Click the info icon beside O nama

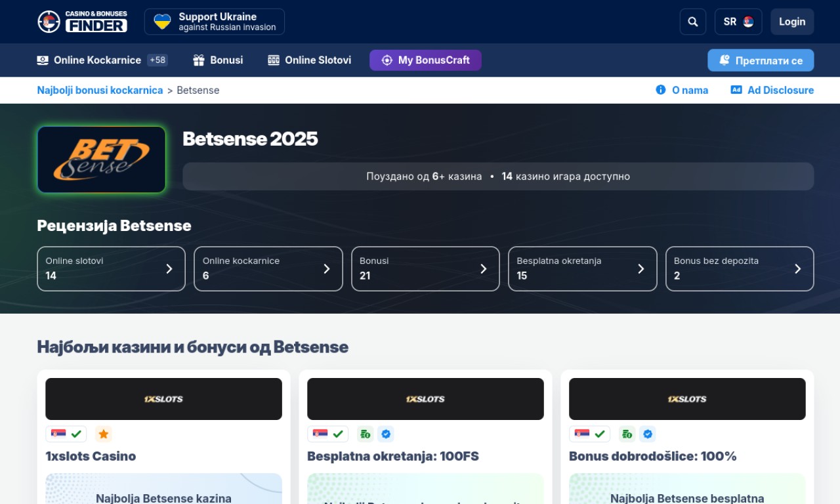point(661,90)
